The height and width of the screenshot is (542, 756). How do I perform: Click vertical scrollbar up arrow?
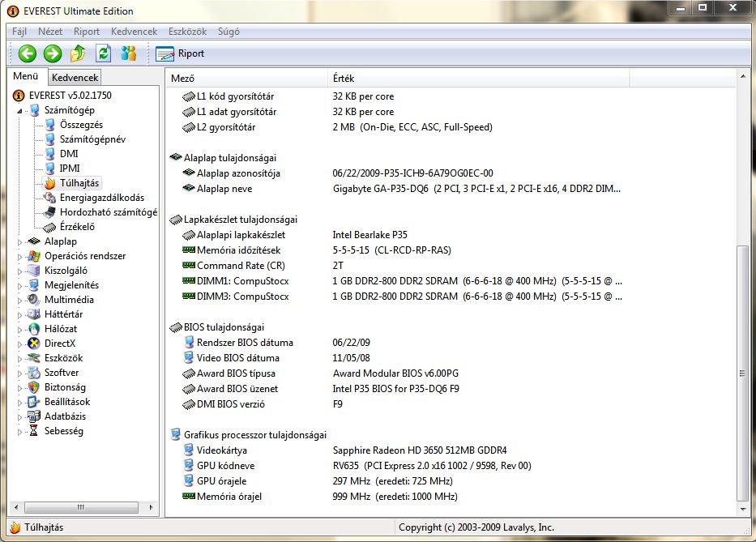point(743,76)
